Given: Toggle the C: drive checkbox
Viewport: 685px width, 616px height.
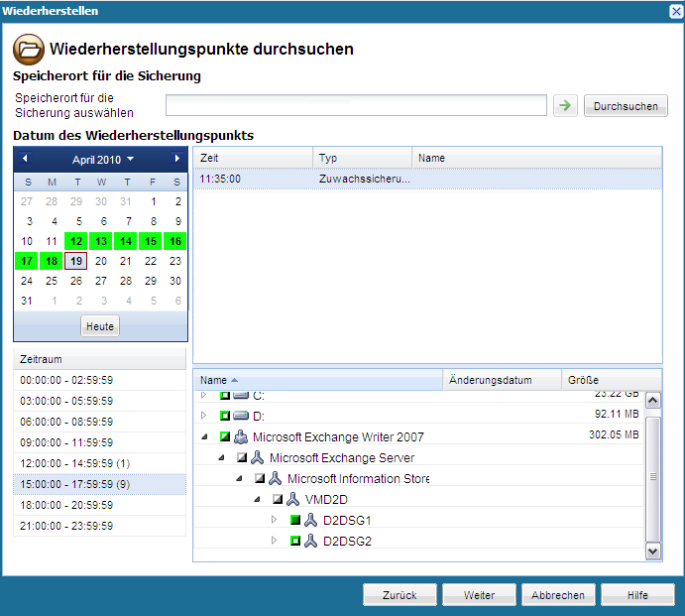Looking at the screenshot, I should click(225, 395).
